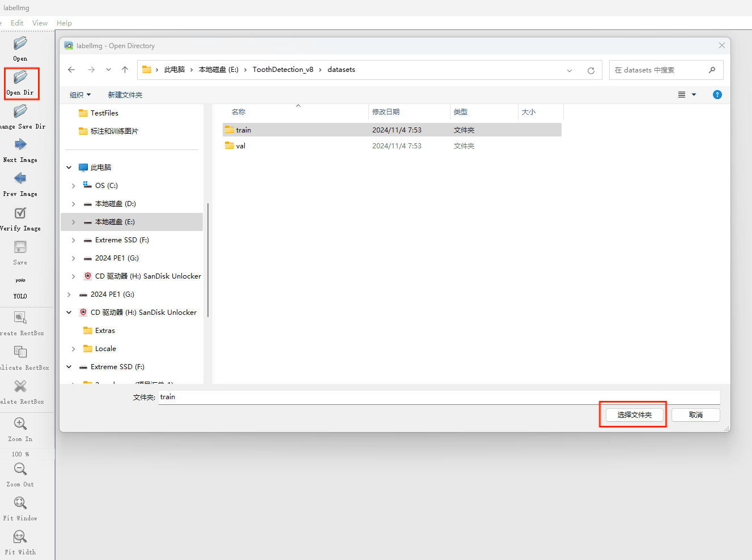The image size is (752, 560).
Task: Open the Help menu
Action: point(64,23)
